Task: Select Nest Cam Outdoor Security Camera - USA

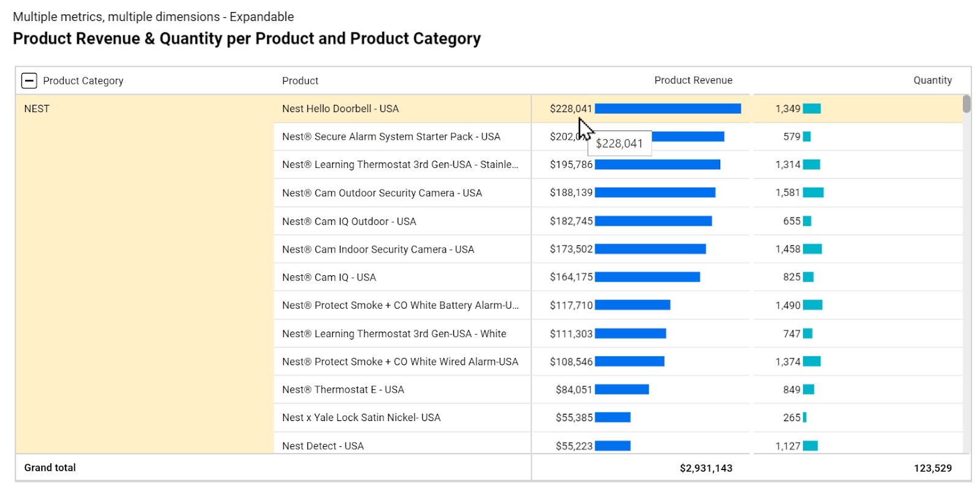Action: coord(382,193)
